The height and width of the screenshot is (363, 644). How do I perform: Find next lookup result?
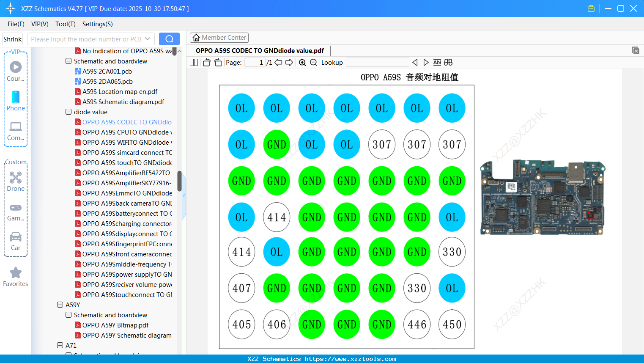click(x=426, y=63)
